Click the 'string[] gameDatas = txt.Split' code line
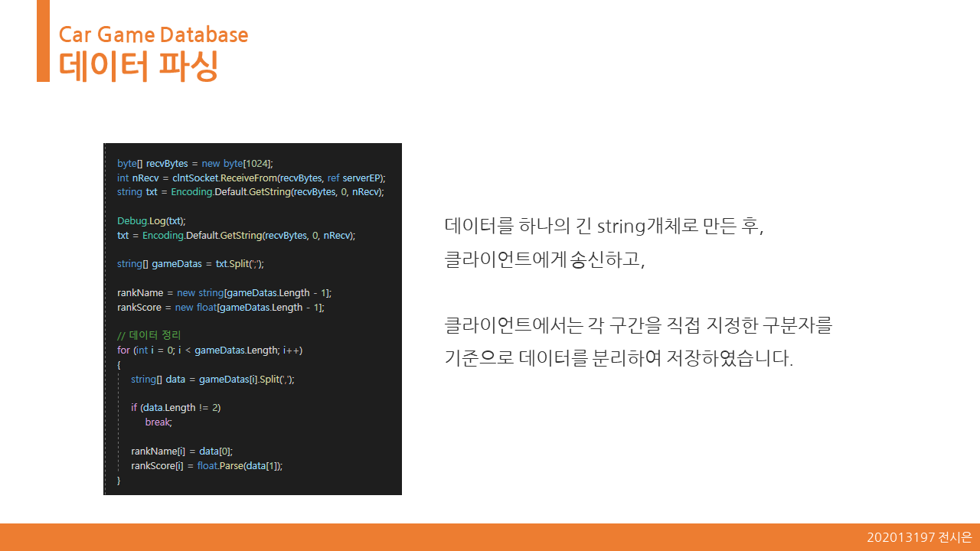The image size is (980, 551). [191, 264]
